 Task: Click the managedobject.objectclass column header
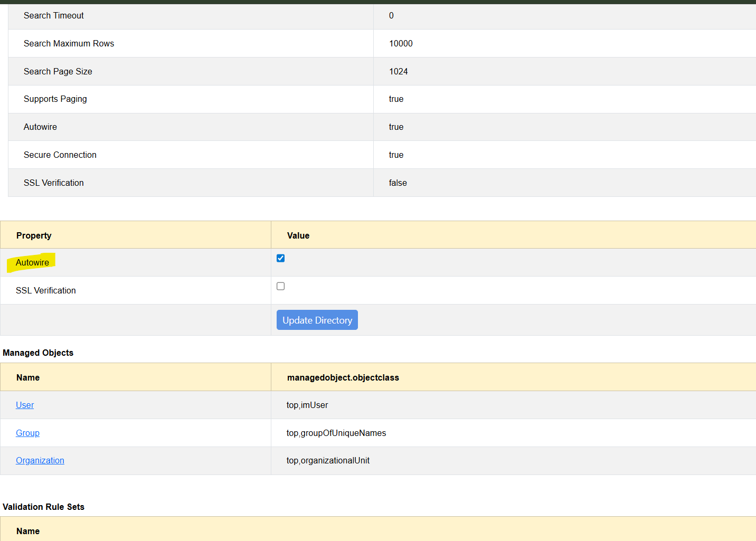[343, 377]
